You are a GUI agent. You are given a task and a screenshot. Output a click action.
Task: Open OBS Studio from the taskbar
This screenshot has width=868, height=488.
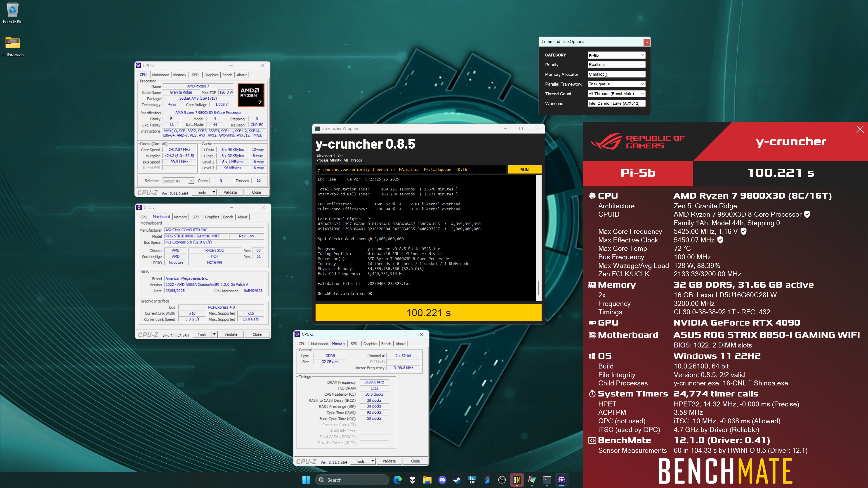click(x=502, y=480)
